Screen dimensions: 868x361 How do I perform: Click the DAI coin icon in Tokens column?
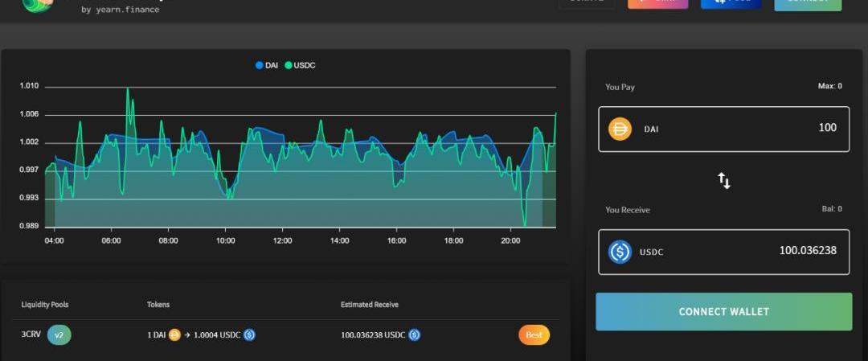(x=174, y=334)
